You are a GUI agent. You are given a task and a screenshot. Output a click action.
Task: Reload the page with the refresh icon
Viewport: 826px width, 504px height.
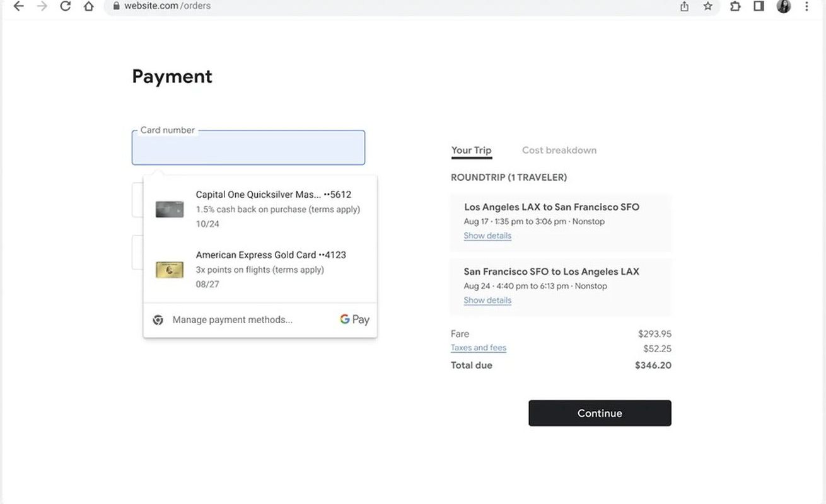pos(65,6)
